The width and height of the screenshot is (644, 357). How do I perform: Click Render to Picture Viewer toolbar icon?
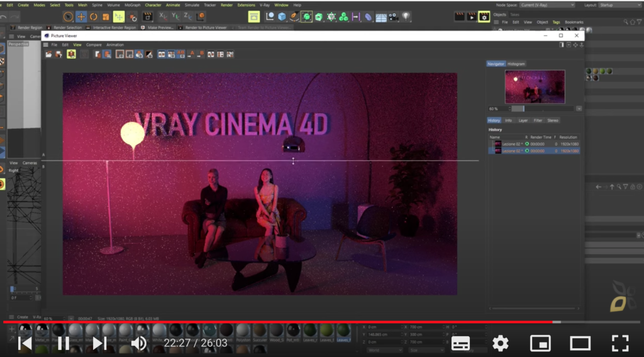click(x=472, y=17)
